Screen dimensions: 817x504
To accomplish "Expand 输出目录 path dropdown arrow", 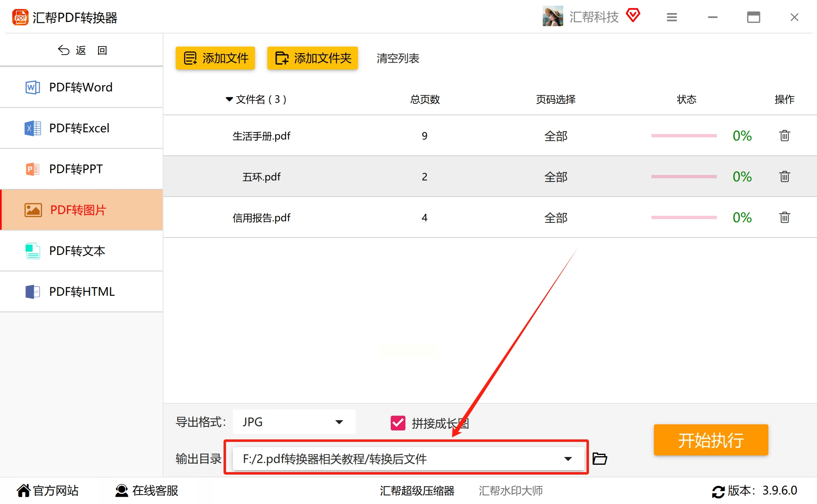I will (568, 459).
